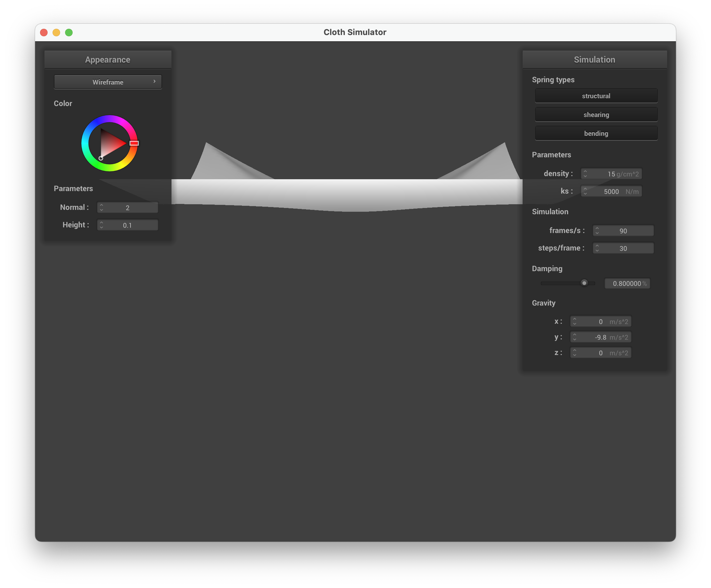Toggle the bending spring type
This screenshot has width=711, height=588.
(x=596, y=133)
